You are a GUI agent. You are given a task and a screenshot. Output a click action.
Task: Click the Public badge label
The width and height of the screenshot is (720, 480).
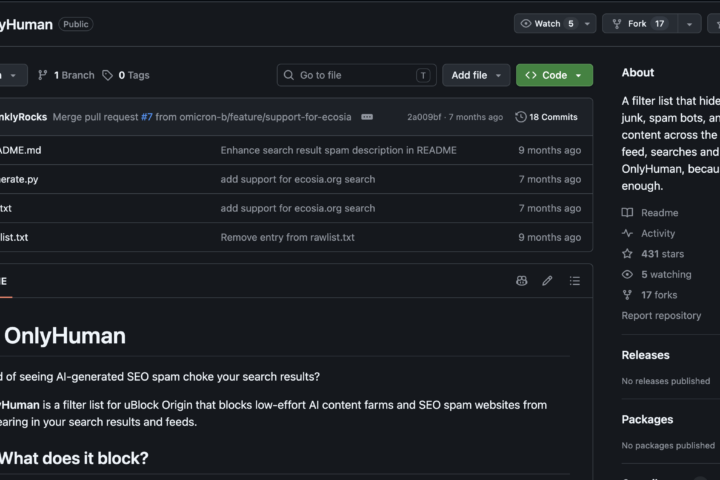click(x=76, y=24)
